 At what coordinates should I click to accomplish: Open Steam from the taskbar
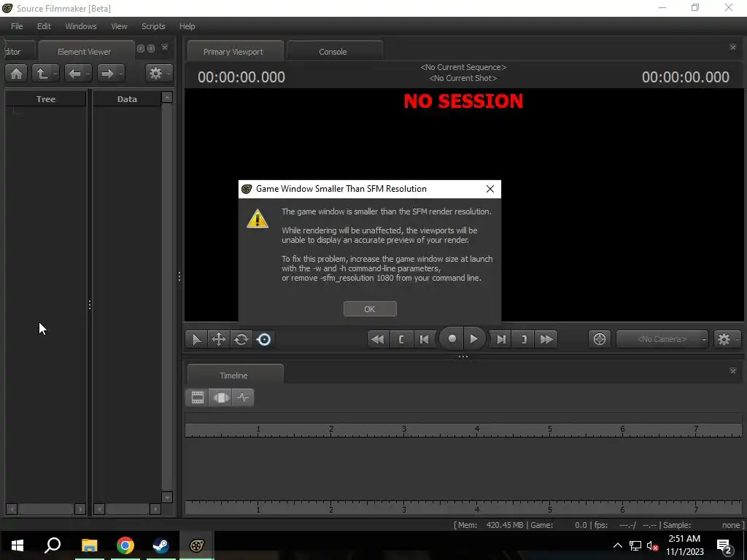coord(161,545)
